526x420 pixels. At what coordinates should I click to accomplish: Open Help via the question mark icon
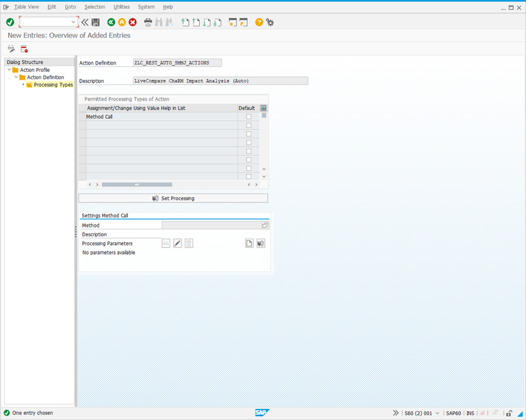[x=259, y=22]
